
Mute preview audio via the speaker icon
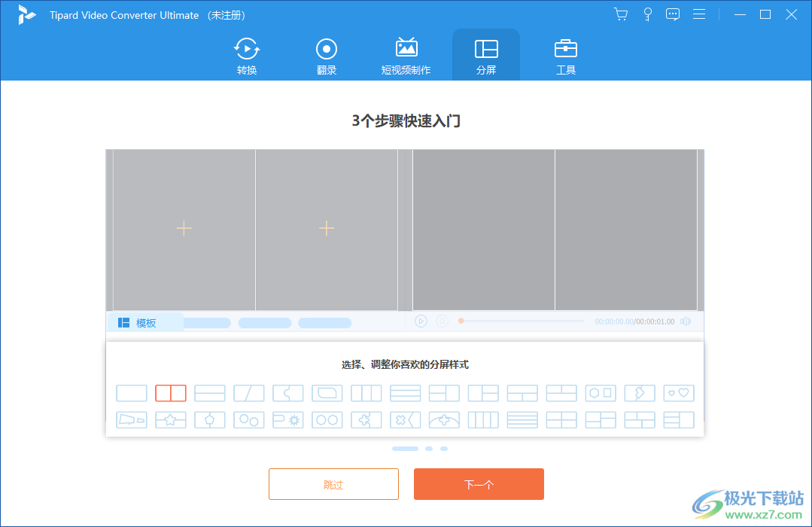[686, 321]
